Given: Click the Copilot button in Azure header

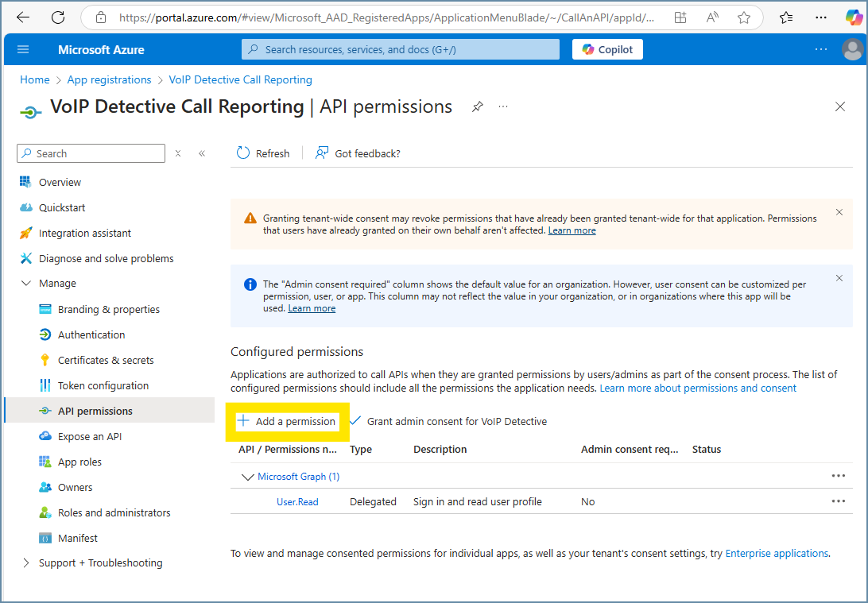Looking at the screenshot, I should (607, 49).
